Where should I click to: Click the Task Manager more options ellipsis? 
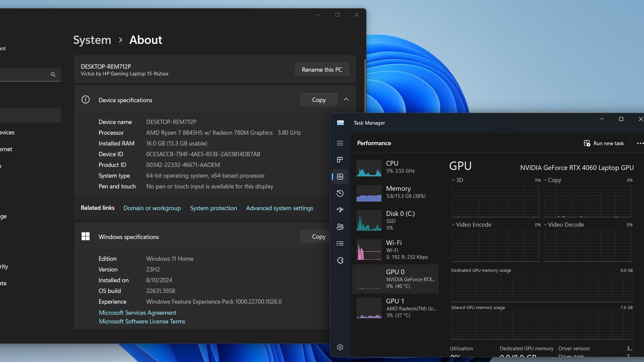(x=640, y=143)
